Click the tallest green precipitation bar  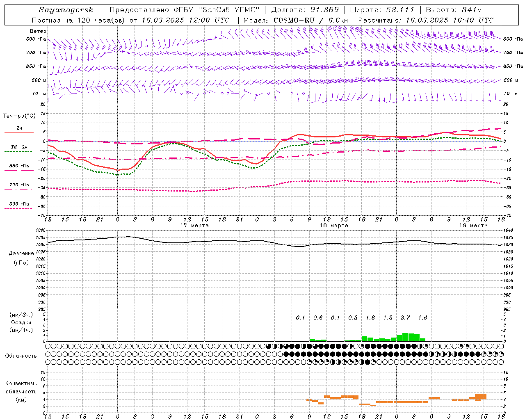point(405,337)
